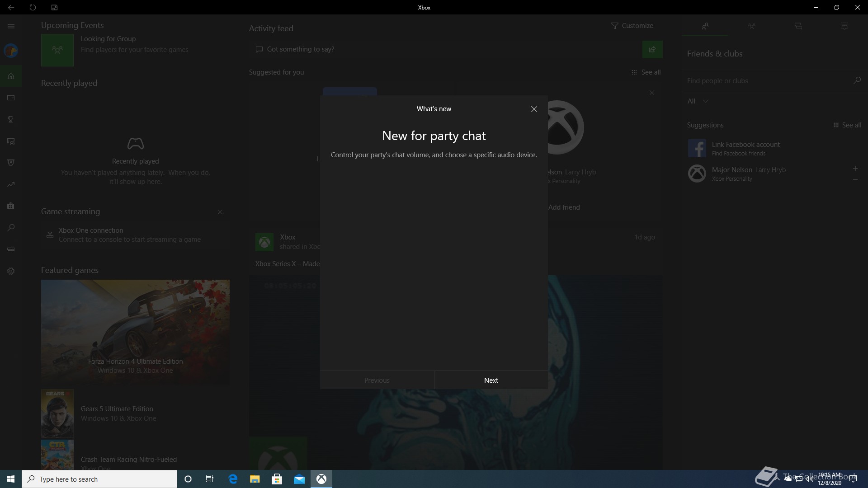Click the search magnifier in Friends panel

[x=857, y=80]
